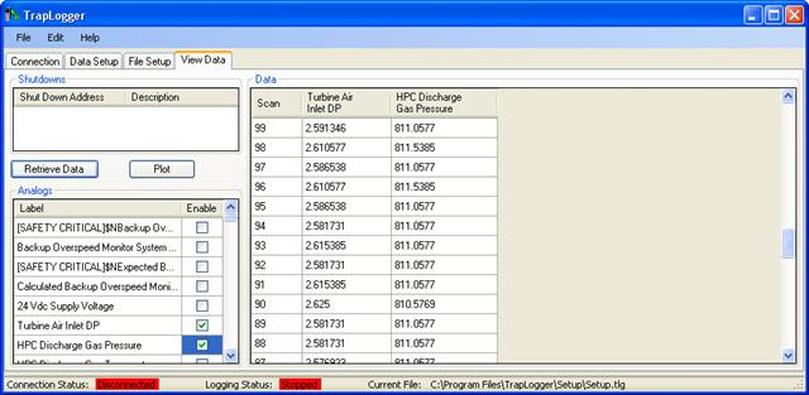This screenshot has width=809, height=395.
Task: Select the View Data tab
Action: tap(203, 60)
